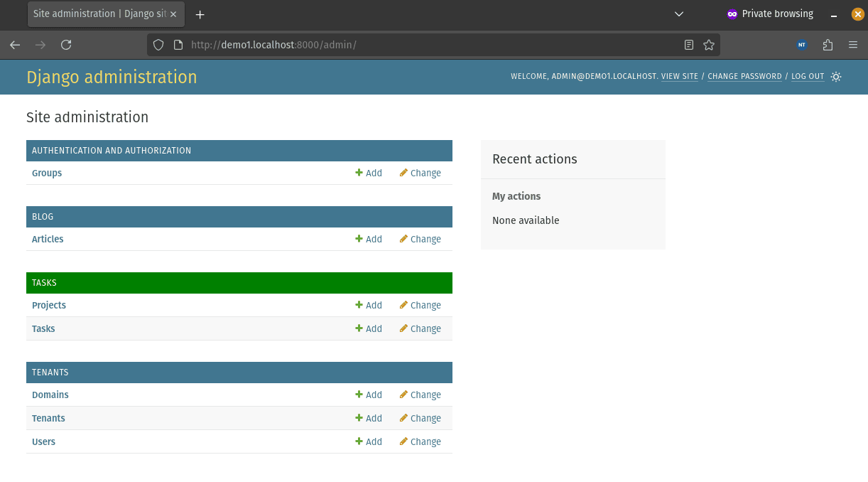The height and width of the screenshot is (482, 868).
Task: Click the Log Out link
Action: pos(808,77)
